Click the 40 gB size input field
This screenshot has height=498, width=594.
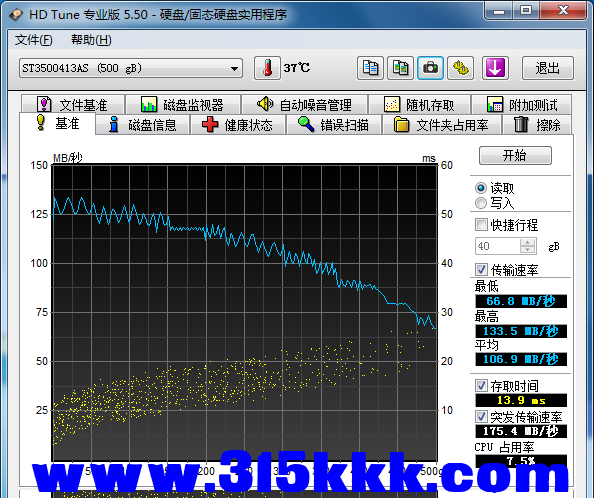click(x=498, y=246)
